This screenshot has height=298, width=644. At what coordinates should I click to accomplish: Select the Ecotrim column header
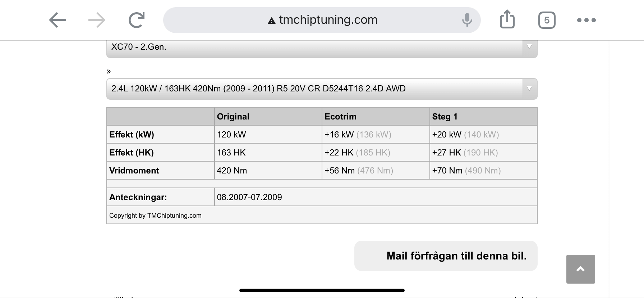click(340, 117)
